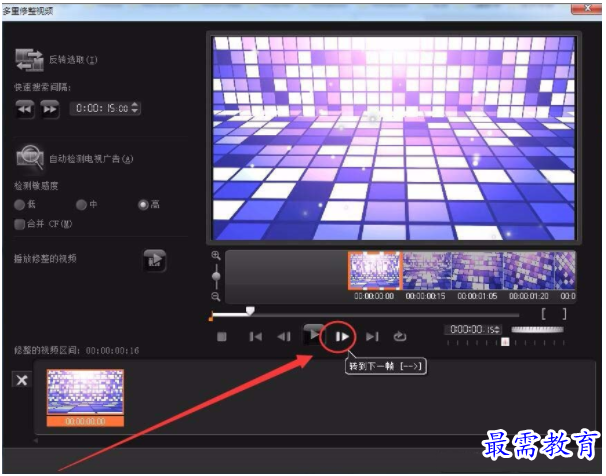
Task: Click the 自动检测电视广告 label
Action: tap(91, 159)
